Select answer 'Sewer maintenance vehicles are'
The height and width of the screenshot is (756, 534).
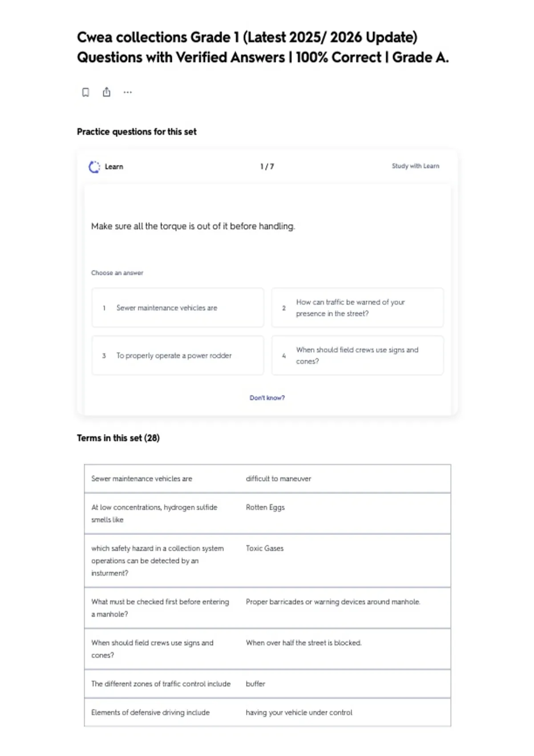178,308
